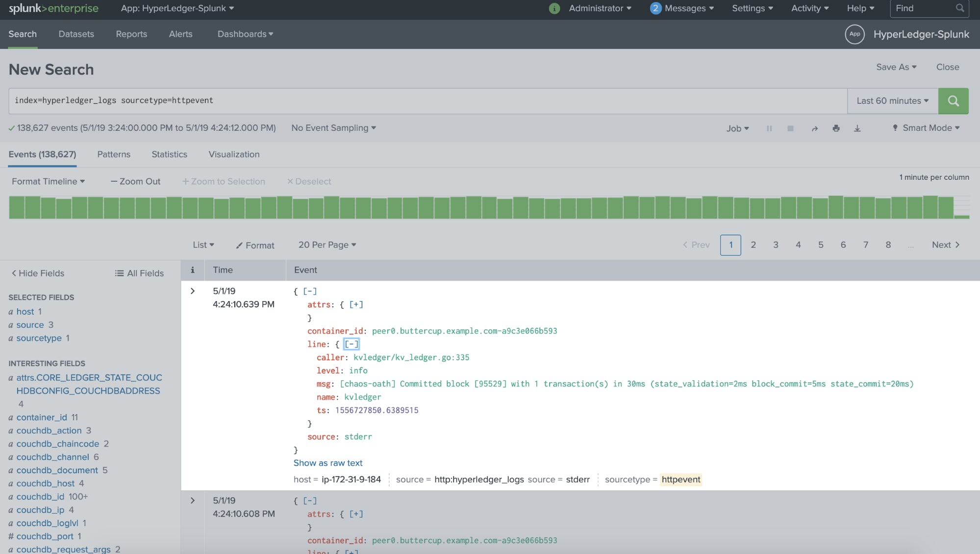Image resolution: width=980 pixels, height=554 pixels.
Task: Click Show as raw text link
Action: point(328,463)
